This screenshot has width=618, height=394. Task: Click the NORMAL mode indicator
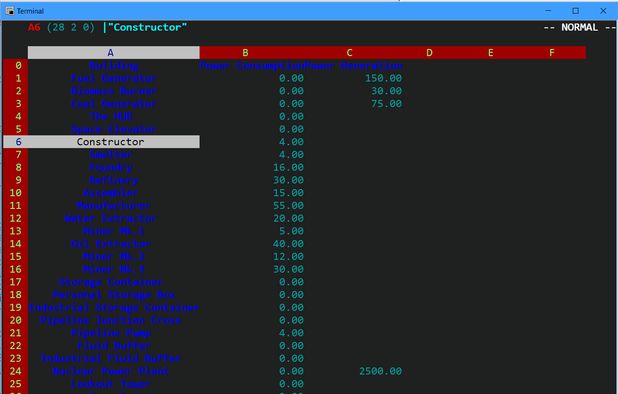click(579, 27)
